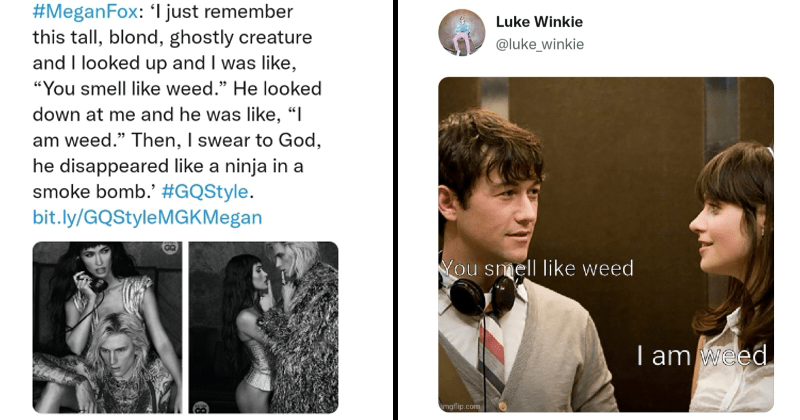
Task: Follow the bit.ly/GQStyleMGKMegan link
Action: [147, 217]
